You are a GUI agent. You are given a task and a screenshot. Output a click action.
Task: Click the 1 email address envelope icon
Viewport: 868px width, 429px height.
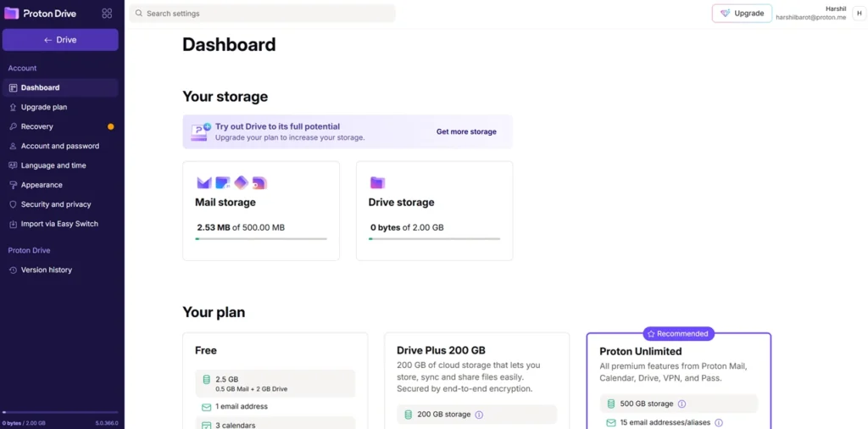click(207, 407)
